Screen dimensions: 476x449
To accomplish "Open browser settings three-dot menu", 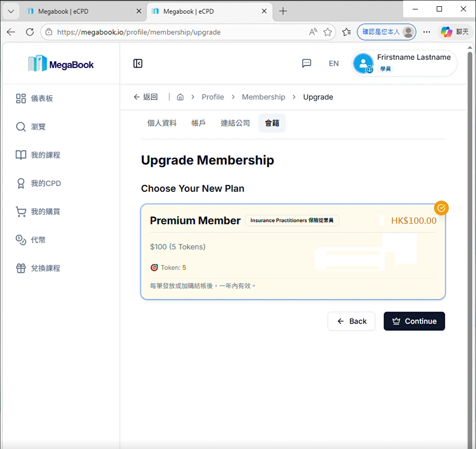I will [427, 32].
